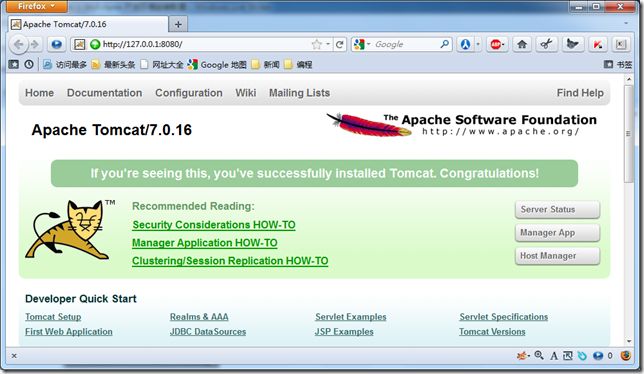Click the letter A icon in status bar
Screen dimensions: 644x374
pos(554,356)
